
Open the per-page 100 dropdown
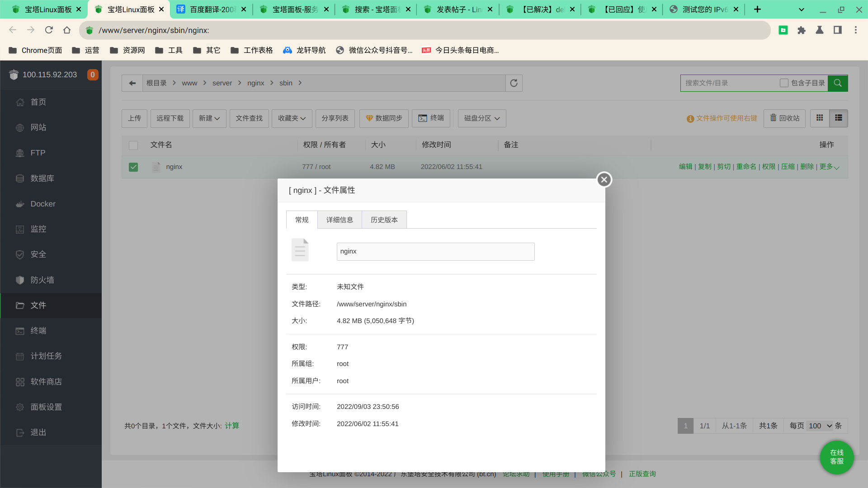click(x=820, y=426)
